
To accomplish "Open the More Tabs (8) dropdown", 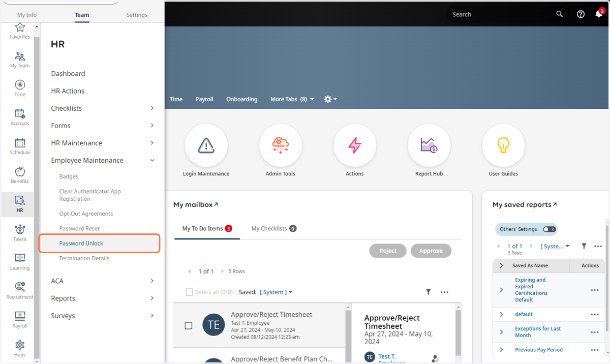I will tap(292, 99).
